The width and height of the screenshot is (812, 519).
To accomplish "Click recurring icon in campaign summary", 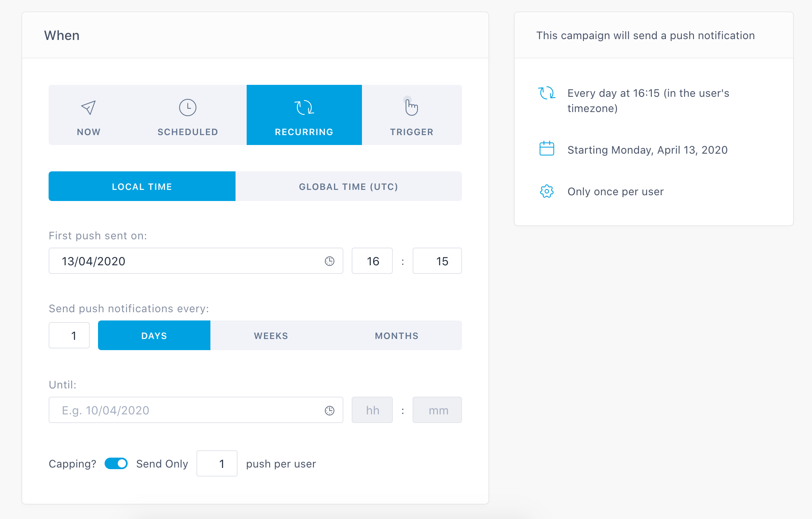I will 547,93.
